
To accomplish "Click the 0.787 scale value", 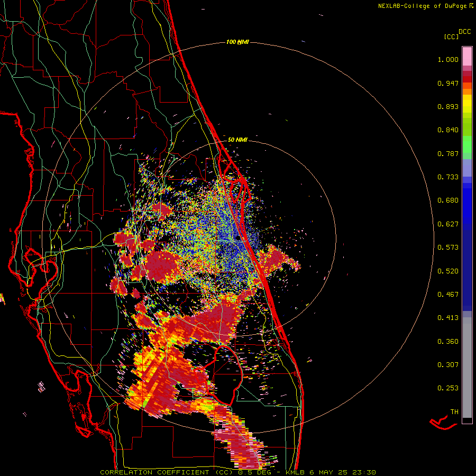I will pyautogui.click(x=448, y=153).
